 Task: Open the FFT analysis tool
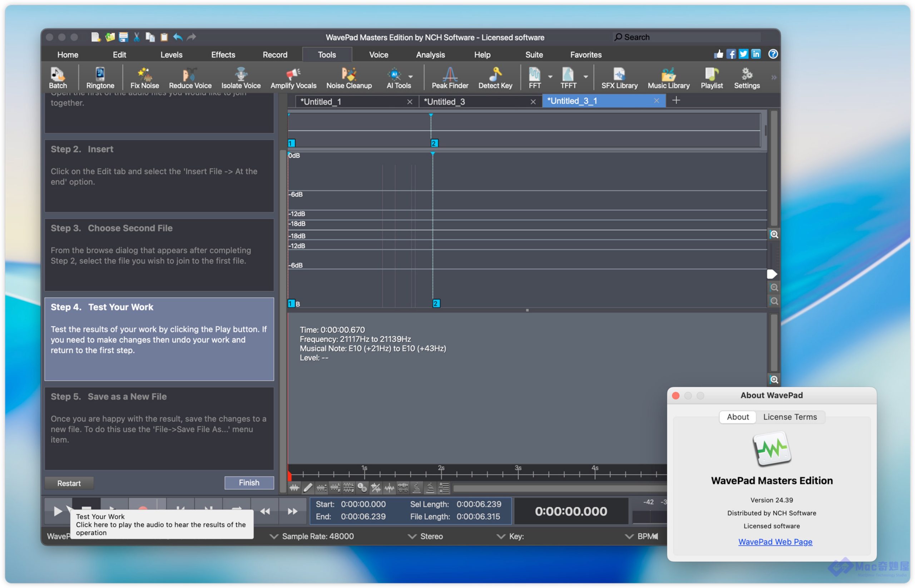tap(534, 78)
